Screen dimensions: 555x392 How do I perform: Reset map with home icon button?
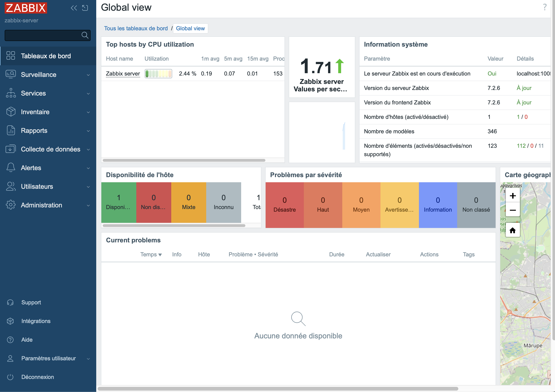pyautogui.click(x=512, y=230)
